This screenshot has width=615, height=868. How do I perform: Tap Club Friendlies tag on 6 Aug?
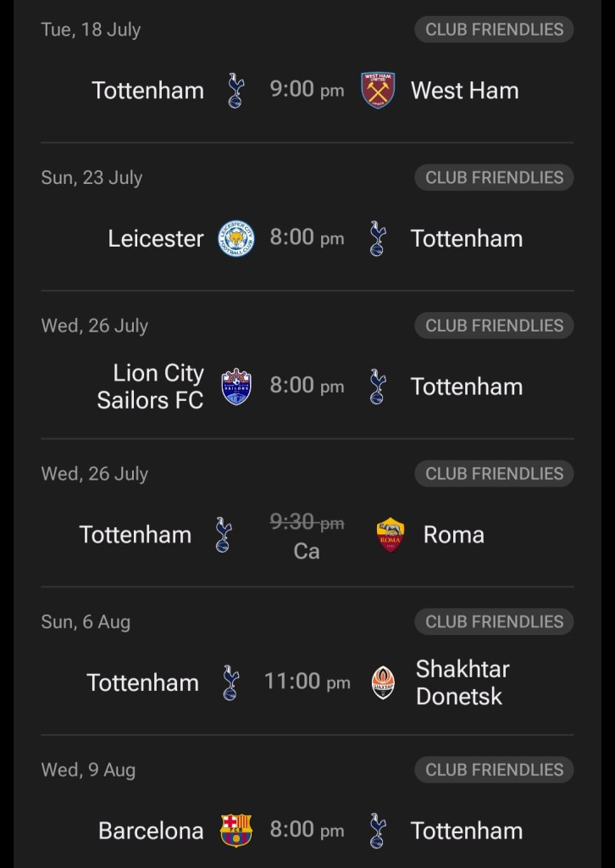click(494, 622)
